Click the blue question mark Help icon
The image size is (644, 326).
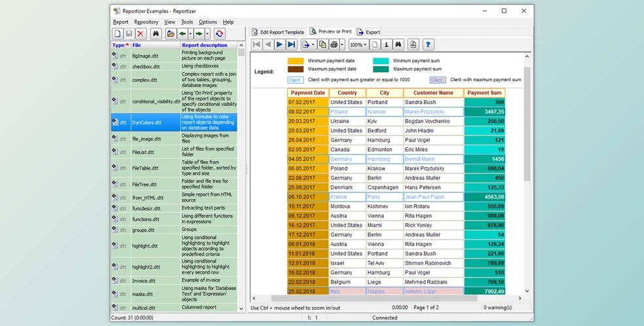click(x=428, y=45)
